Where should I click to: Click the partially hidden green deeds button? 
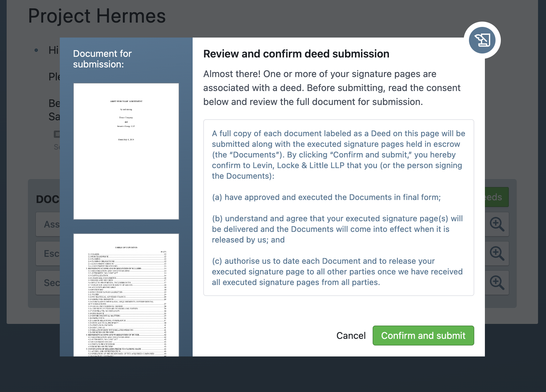pos(496,197)
